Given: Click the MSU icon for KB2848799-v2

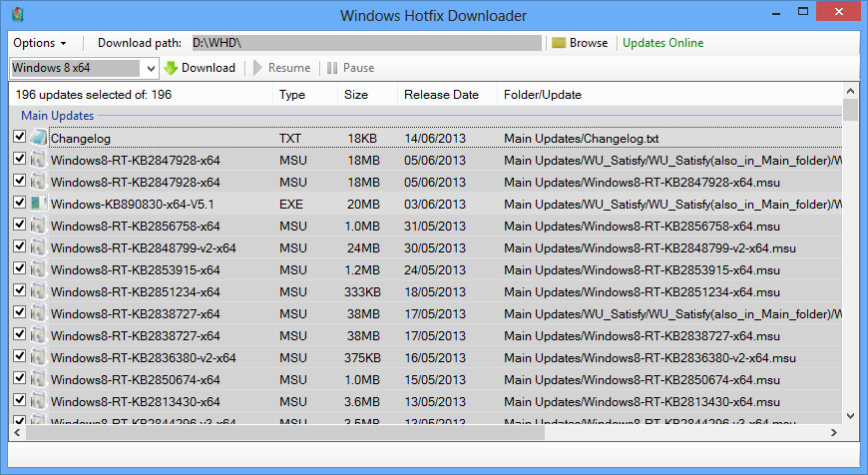Looking at the screenshot, I should tap(39, 247).
